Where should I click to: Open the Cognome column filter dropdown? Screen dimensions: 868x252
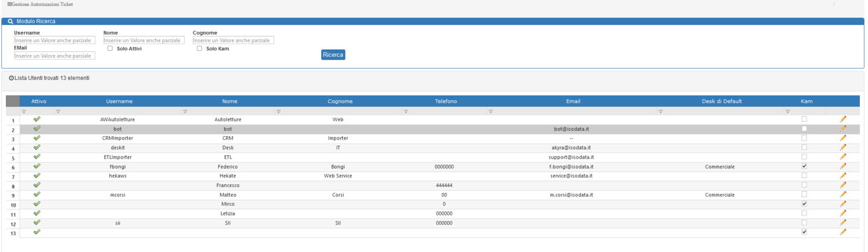point(278,111)
